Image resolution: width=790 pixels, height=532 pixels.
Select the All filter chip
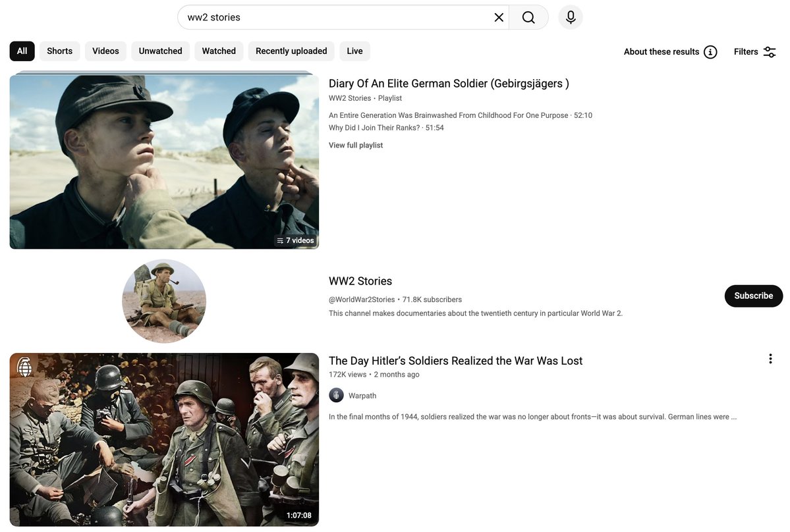pos(22,51)
